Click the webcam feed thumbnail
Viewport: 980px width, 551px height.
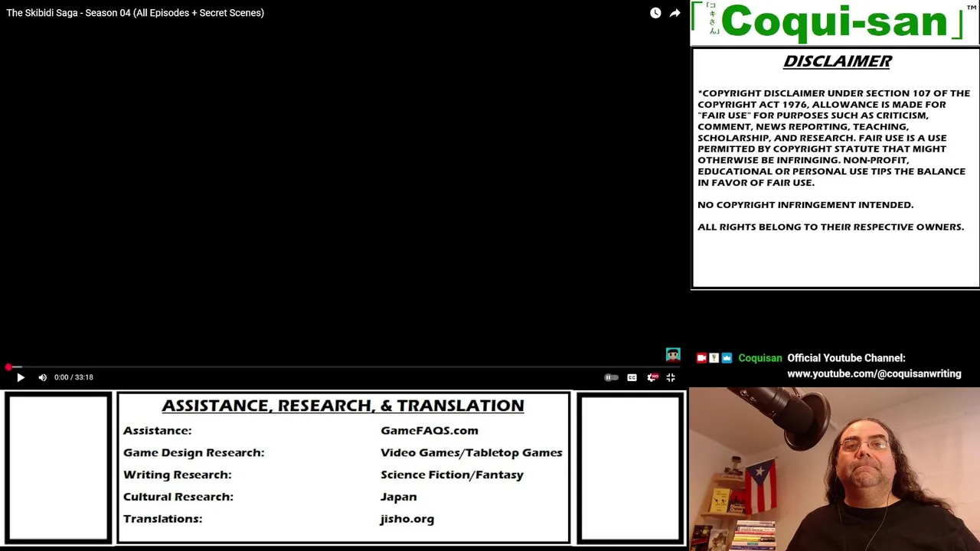[835, 469]
